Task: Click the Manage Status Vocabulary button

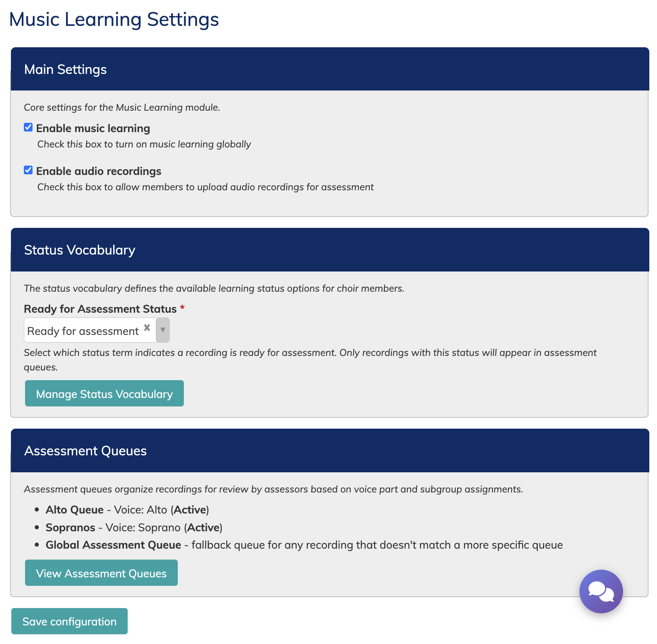Action: (x=104, y=394)
